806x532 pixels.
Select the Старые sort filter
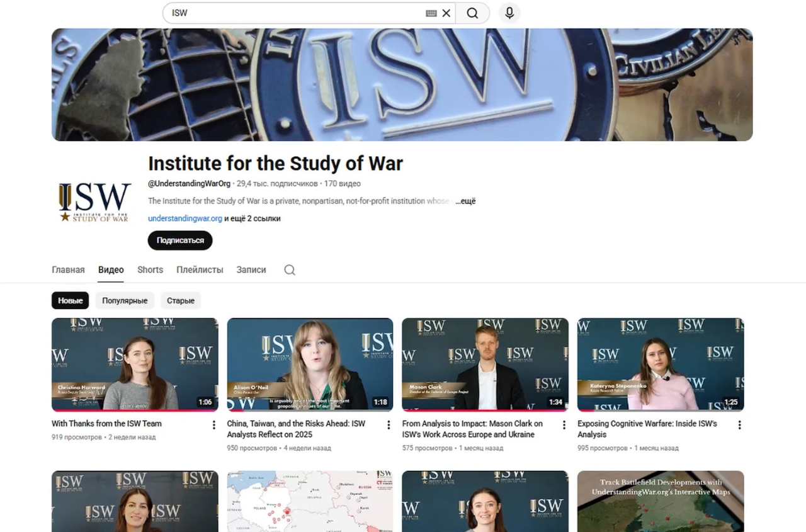180,301
